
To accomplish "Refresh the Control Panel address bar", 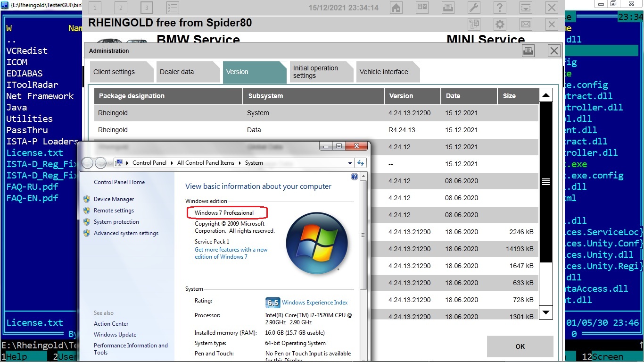I will (361, 163).
